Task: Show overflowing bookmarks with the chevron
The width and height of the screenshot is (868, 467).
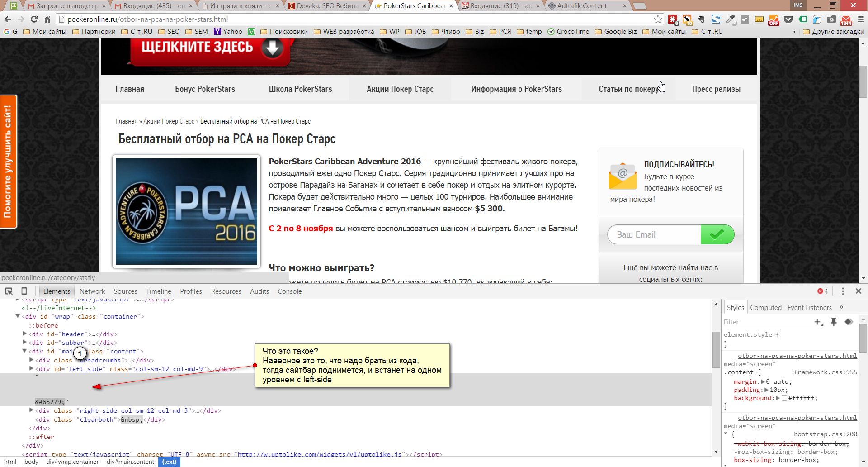Action: click(793, 32)
